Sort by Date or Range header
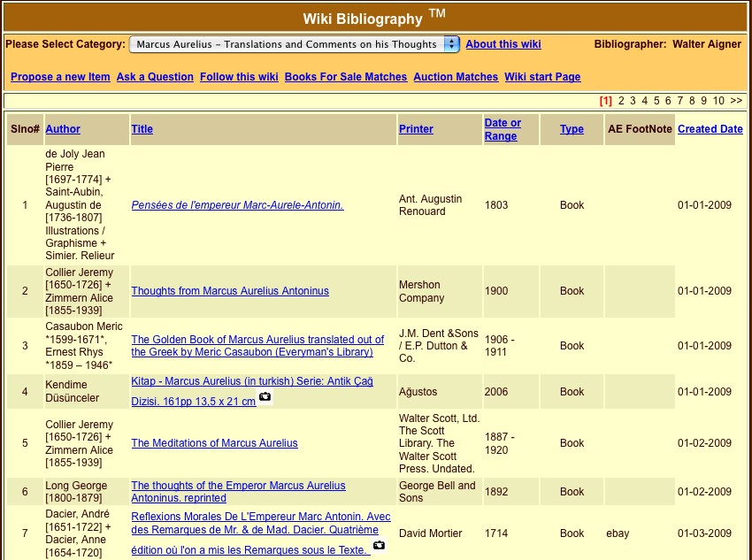752x560 pixels. point(503,129)
